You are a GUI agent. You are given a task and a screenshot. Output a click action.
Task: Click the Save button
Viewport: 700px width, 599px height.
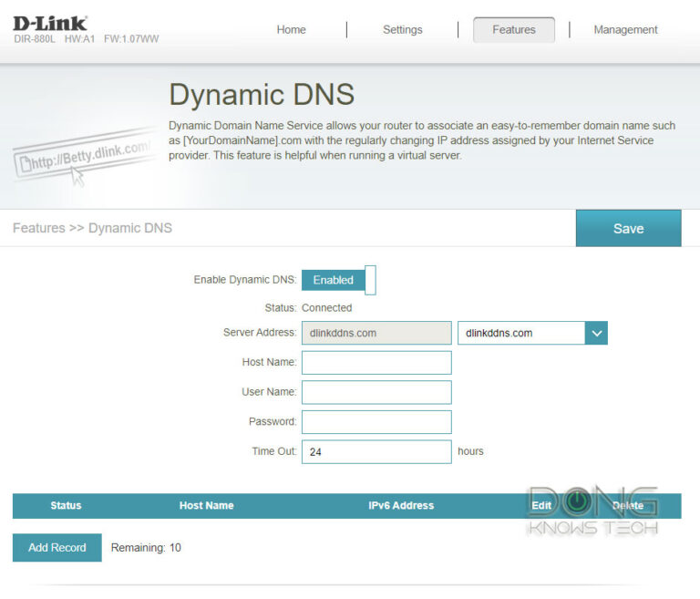(629, 228)
